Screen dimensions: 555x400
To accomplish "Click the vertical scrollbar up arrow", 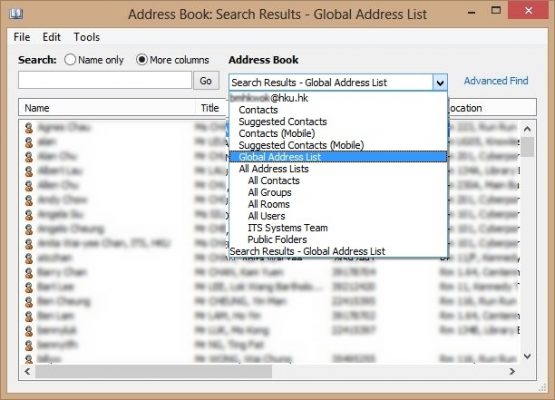I will 527,129.
